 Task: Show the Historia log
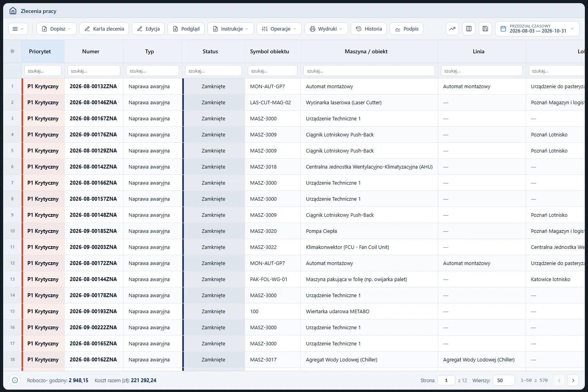[369, 29]
